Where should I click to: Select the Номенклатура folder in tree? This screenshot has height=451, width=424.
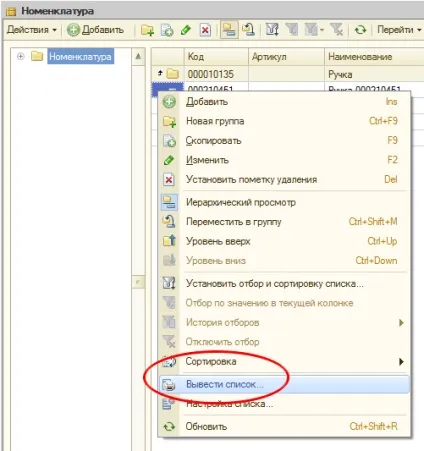click(80, 56)
